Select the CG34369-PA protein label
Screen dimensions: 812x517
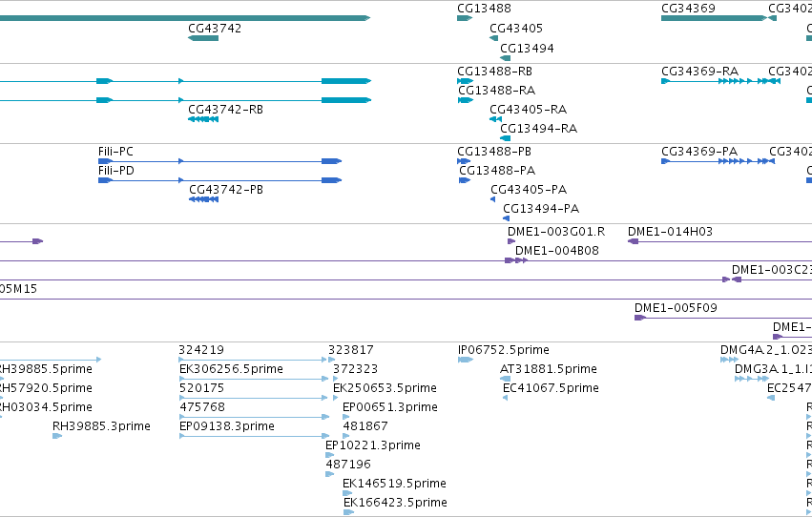[699, 152]
